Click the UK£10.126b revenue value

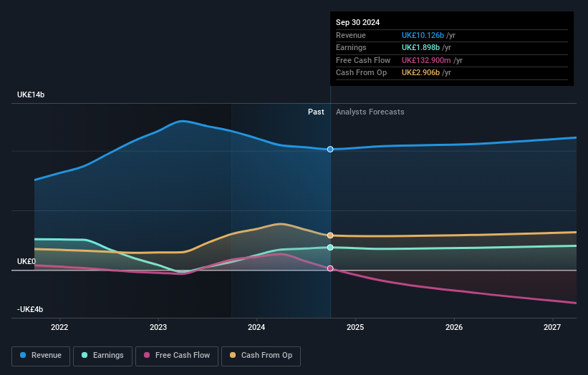[x=423, y=35]
